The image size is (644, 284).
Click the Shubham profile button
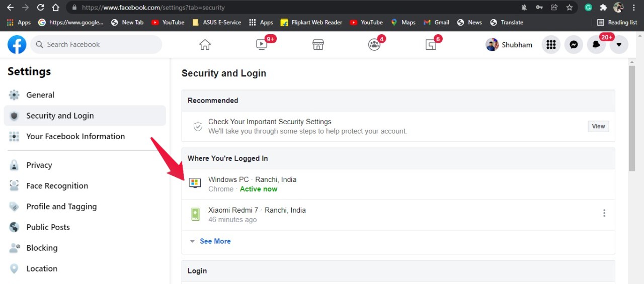pos(509,45)
